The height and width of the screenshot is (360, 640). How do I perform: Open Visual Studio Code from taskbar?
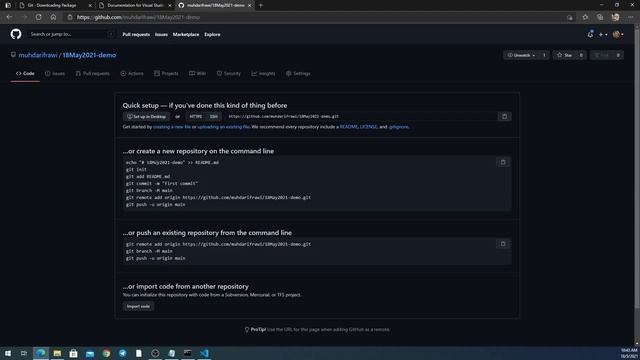tap(204, 353)
